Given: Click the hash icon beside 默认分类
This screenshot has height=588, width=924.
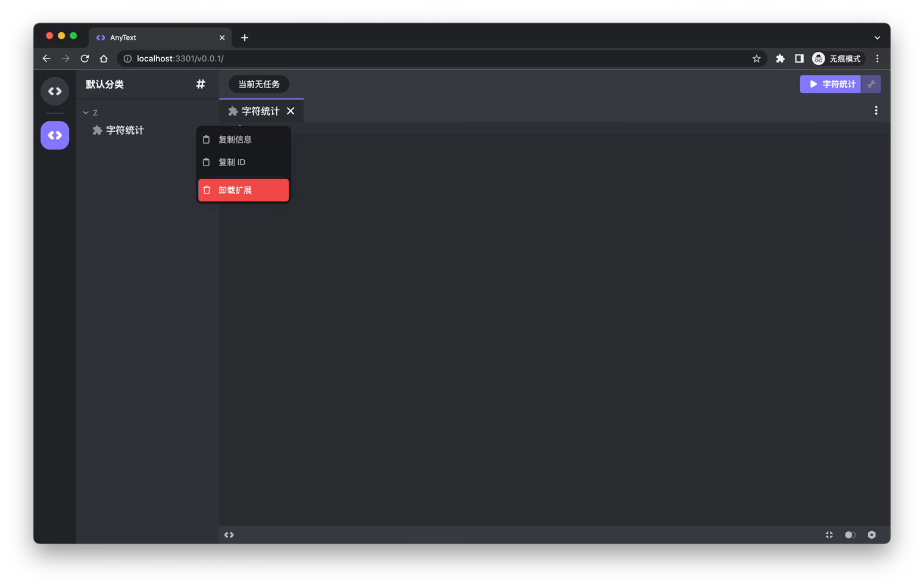Looking at the screenshot, I should [201, 84].
